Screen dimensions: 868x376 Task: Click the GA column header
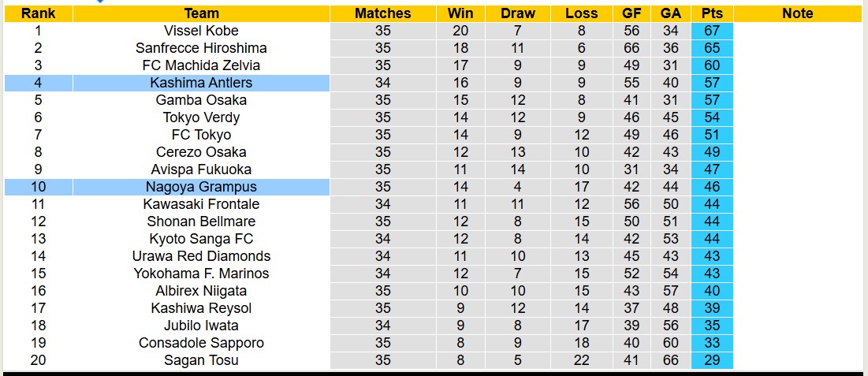pyautogui.click(x=671, y=13)
